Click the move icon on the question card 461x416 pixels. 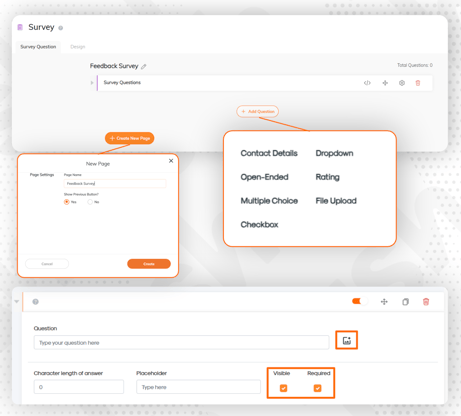pyautogui.click(x=384, y=302)
